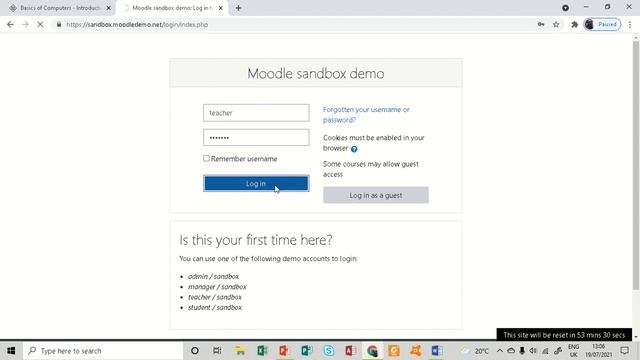Open orange Camtasia-style recorder taskbar icon
Viewport: 640px width, 360px height.
click(394, 351)
